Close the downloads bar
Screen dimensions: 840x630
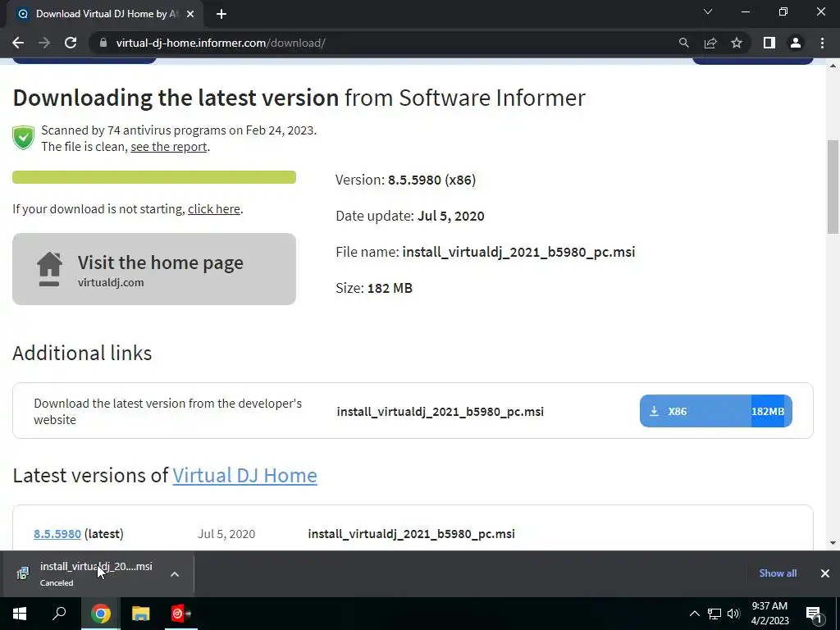pyautogui.click(x=825, y=573)
